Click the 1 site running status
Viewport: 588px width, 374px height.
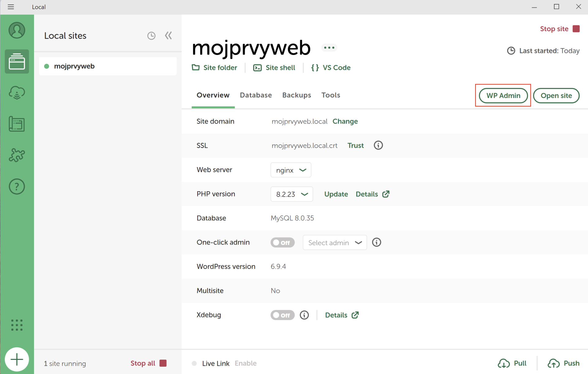(65, 364)
